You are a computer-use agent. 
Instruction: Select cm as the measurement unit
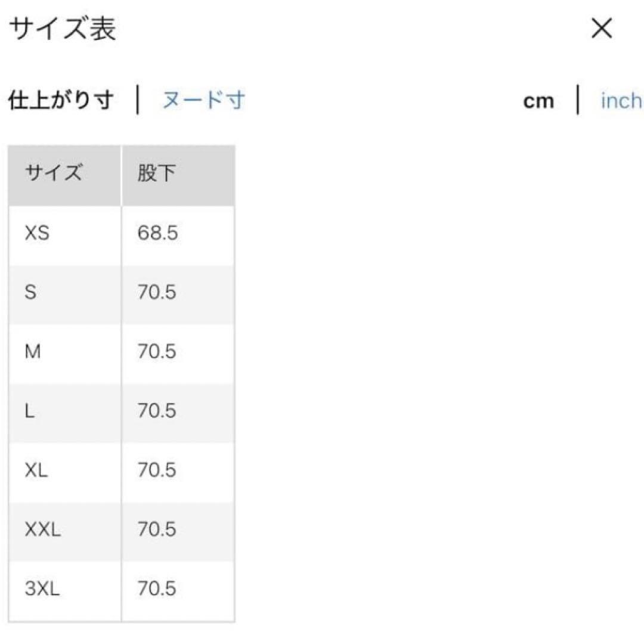coord(538,101)
